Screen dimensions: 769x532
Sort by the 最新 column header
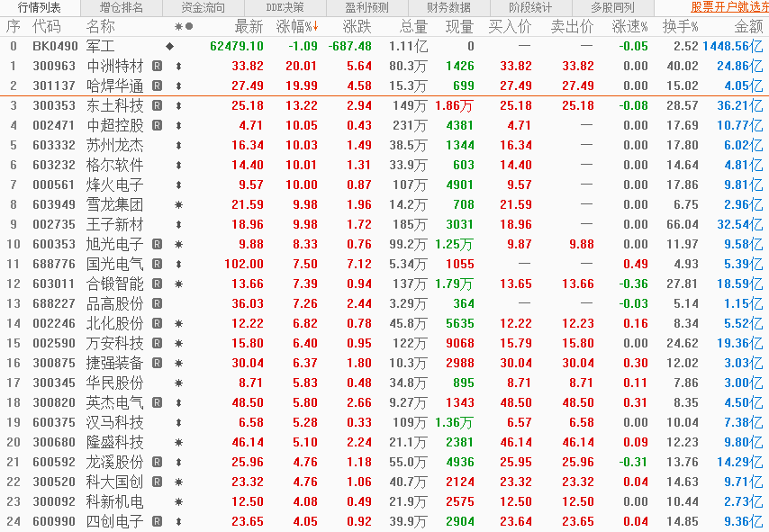point(249,26)
